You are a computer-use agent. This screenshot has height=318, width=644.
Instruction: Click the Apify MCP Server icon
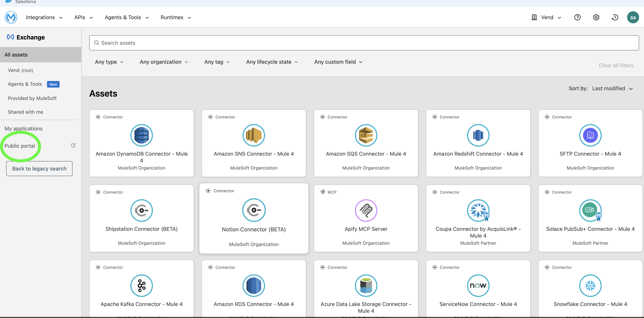click(x=366, y=210)
